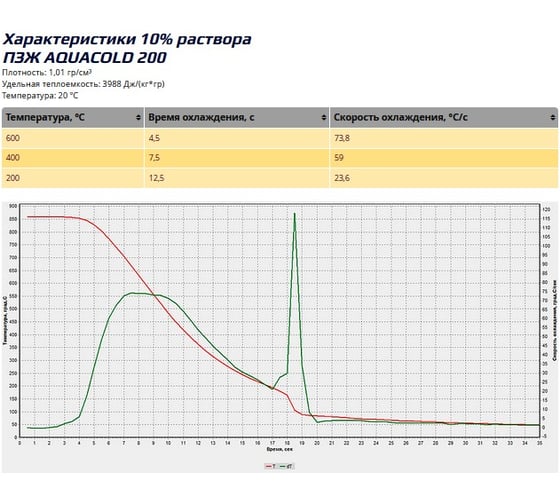Select the table cell with temperature 600
This screenshot has width=560, height=504.
(x=73, y=138)
